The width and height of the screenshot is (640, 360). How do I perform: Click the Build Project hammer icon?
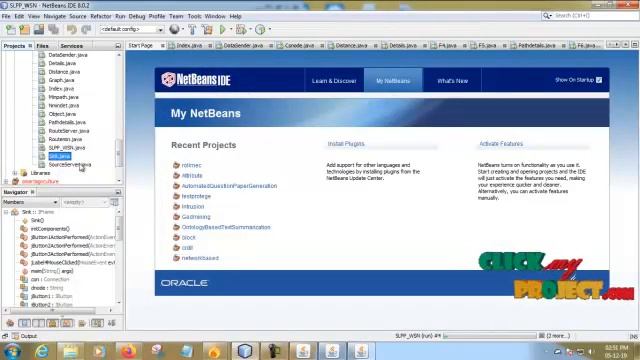pos(192,29)
